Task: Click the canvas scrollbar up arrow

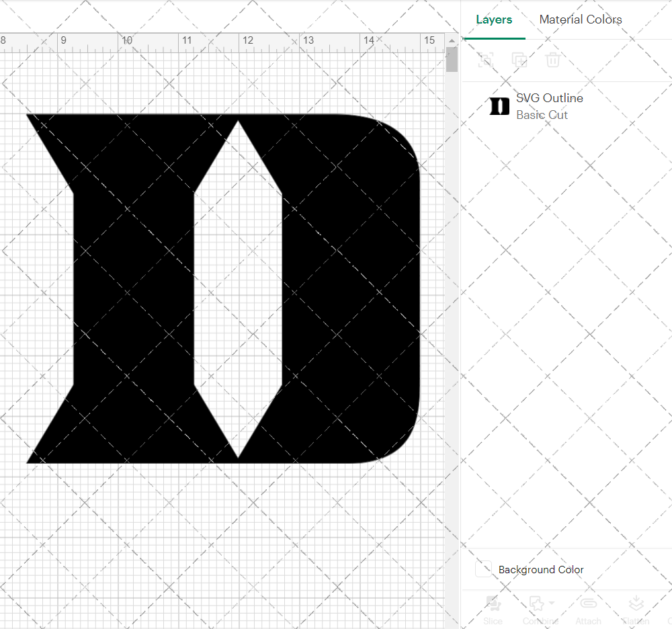Action: (x=452, y=40)
